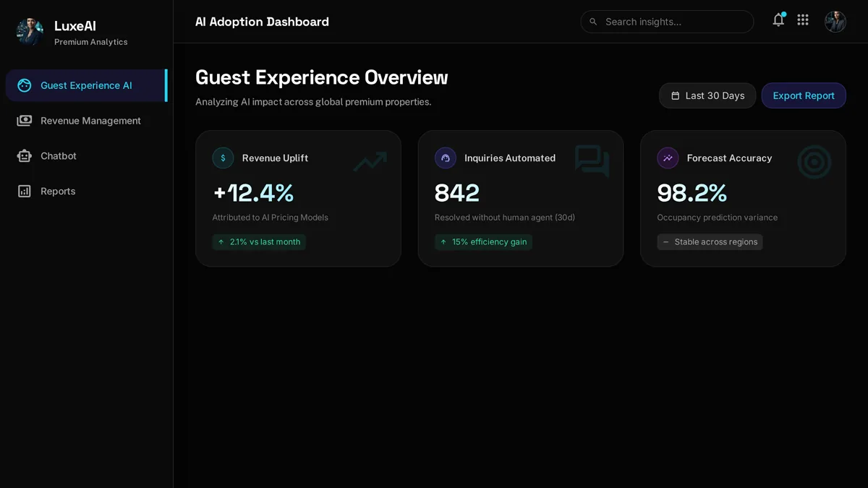Click the chat bubbles icon on Inquiries card
This screenshot has height=488, width=868.
point(592,161)
